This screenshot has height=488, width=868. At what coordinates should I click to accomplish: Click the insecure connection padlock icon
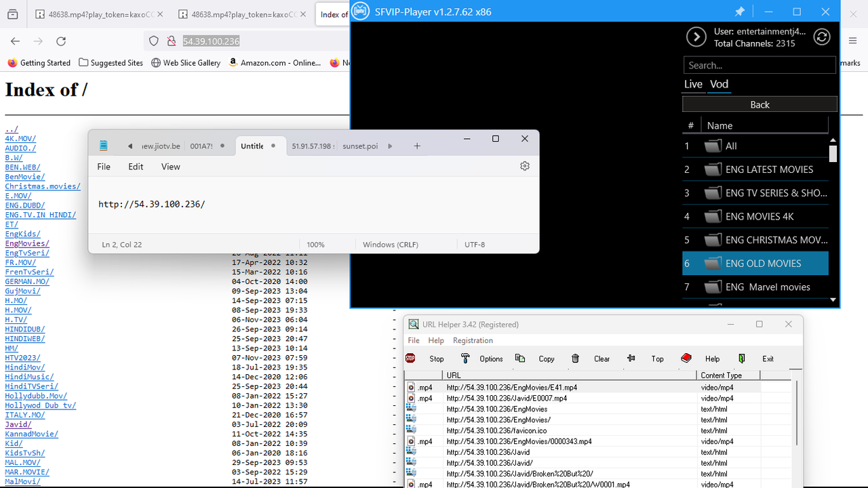[172, 41]
